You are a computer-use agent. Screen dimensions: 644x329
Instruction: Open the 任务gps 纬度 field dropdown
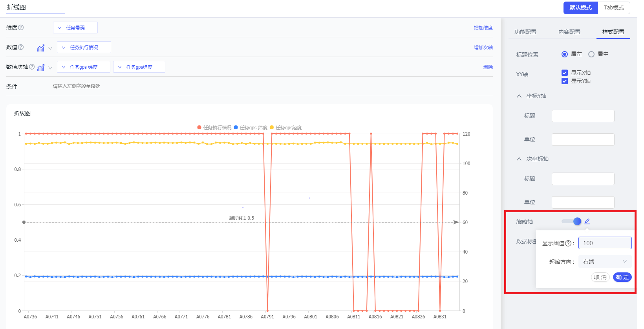pyautogui.click(x=84, y=67)
